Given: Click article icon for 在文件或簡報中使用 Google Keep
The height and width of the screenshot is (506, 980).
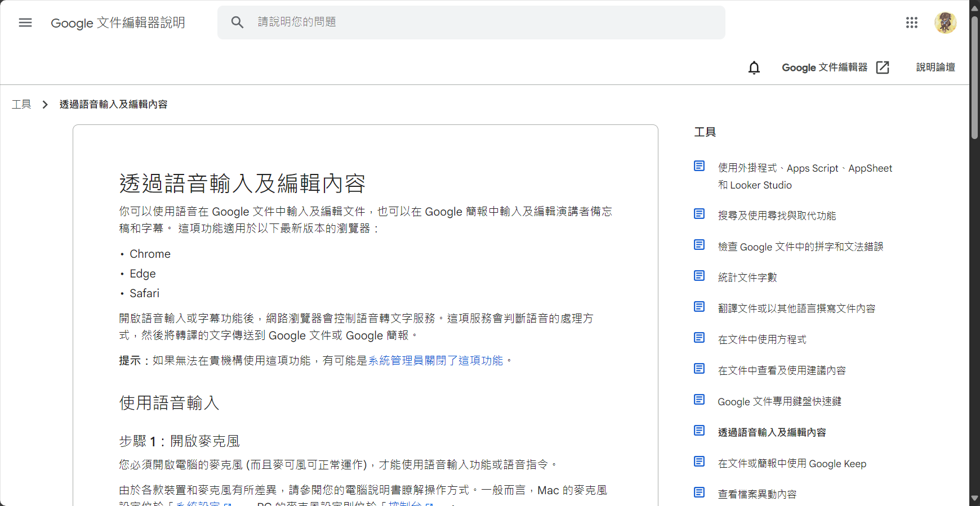Looking at the screenshot, I should [700, 462].
